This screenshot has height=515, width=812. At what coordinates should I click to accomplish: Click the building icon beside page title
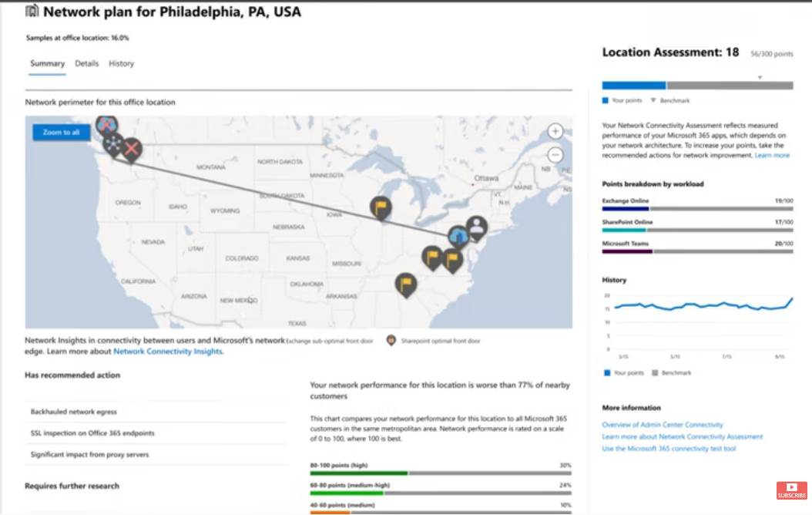click(32, 12)
